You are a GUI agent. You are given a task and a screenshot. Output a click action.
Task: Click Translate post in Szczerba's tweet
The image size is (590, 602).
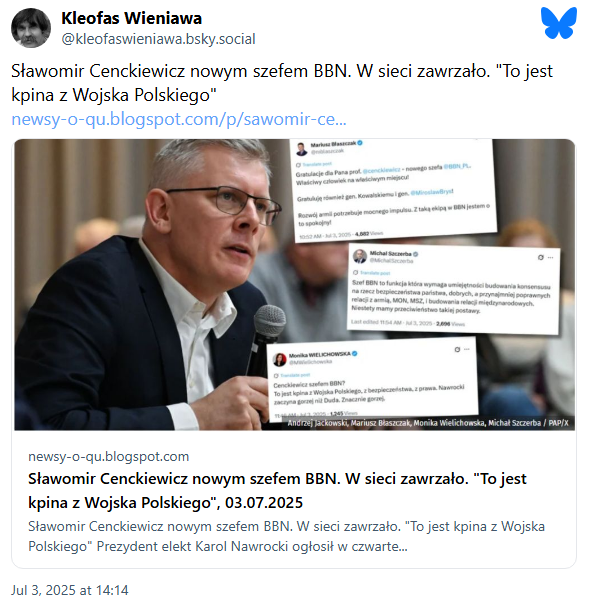[x=375, y=273]
